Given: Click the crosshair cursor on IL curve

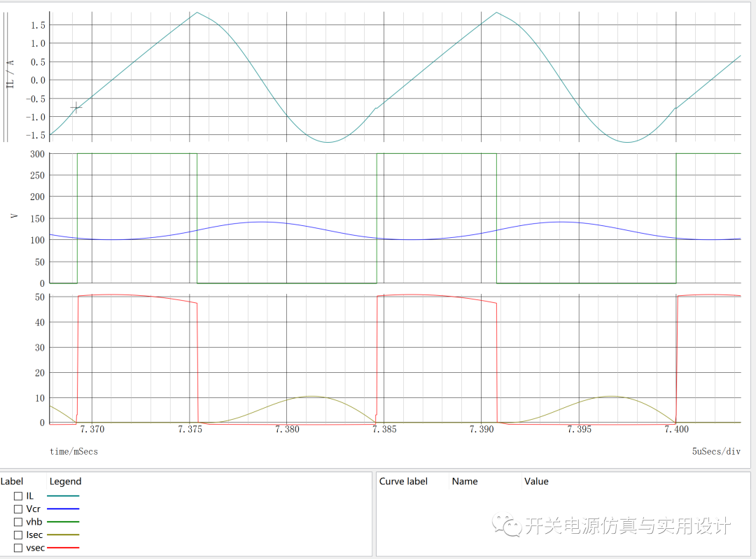Looking at the screenshot, I should pyautogui.click(x=76, y=108).
